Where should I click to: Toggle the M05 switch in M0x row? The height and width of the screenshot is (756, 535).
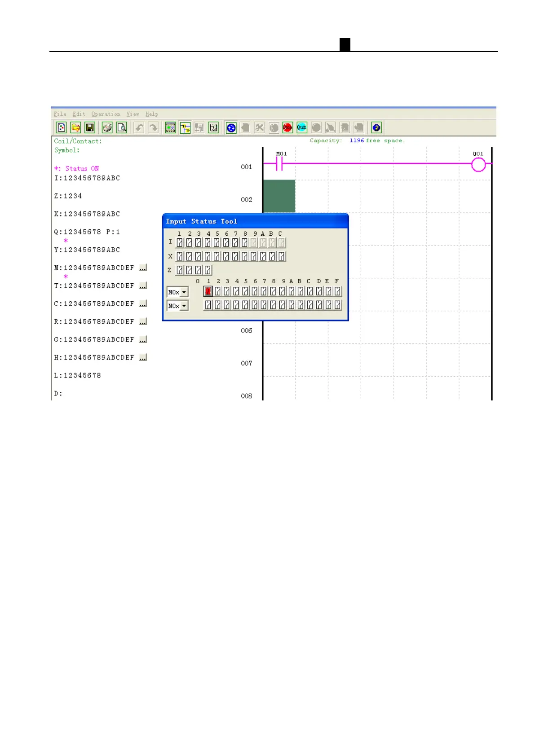click(245, 291)
